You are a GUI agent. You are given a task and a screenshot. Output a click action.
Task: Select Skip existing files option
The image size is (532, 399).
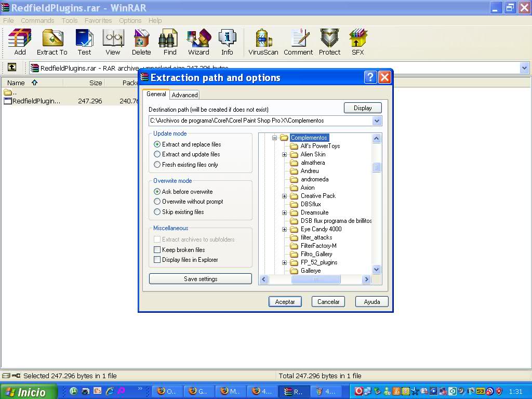click(x=157, y=212)
